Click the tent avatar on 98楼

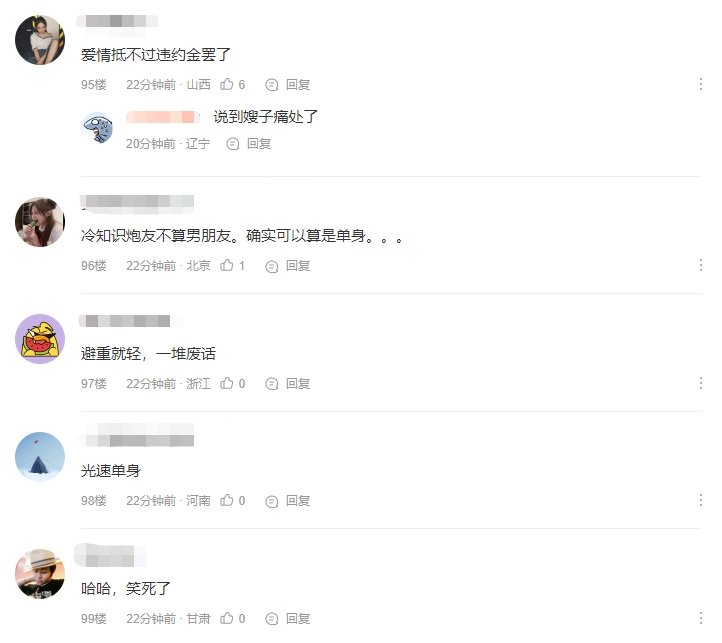tap(40, 456)
